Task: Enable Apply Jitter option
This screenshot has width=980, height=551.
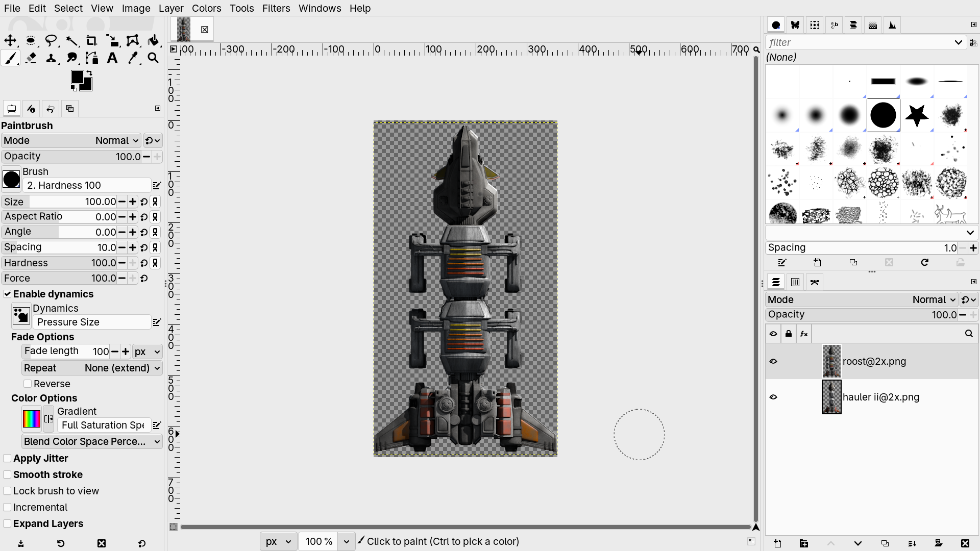Action: [x=7, y=459]
